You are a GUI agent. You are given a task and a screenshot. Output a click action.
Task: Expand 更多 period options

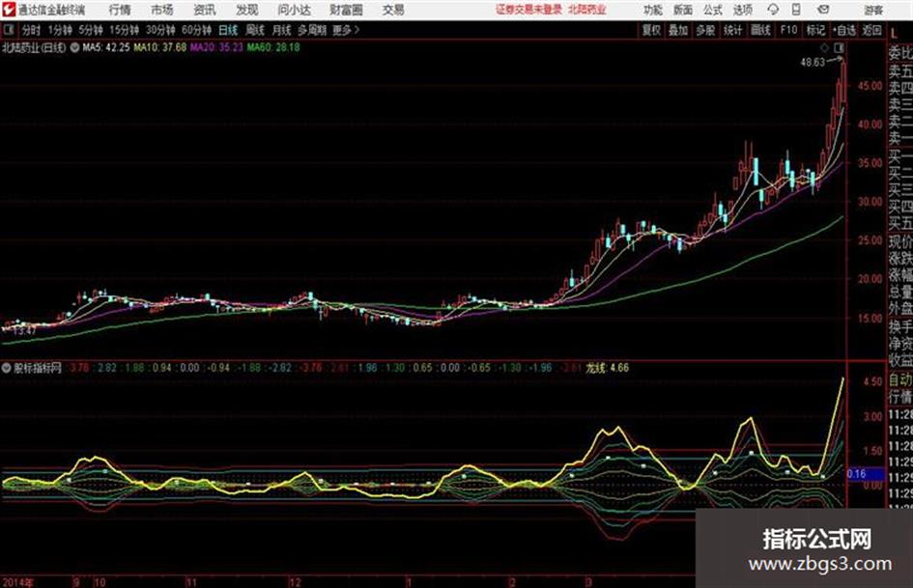coord(345,30)
